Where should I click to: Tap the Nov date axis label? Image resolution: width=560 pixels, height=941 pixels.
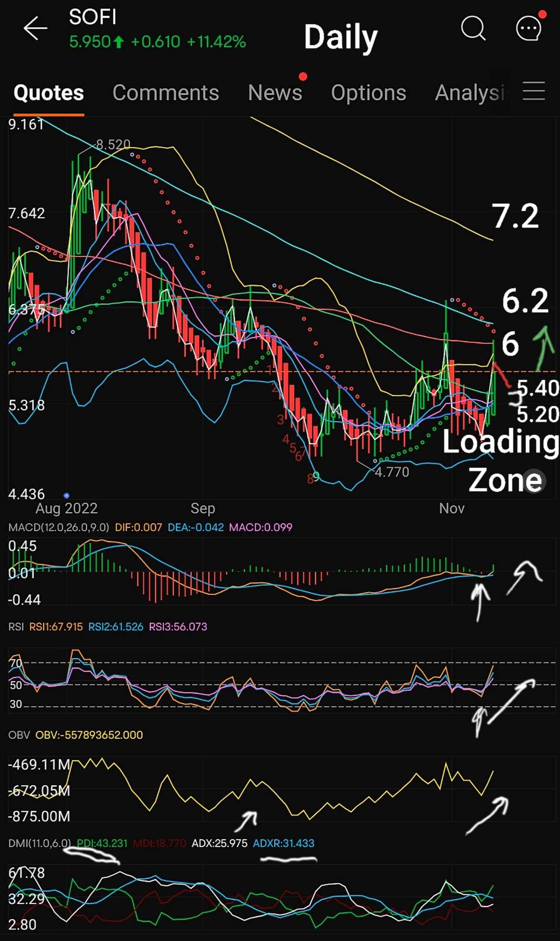point(452,508)
